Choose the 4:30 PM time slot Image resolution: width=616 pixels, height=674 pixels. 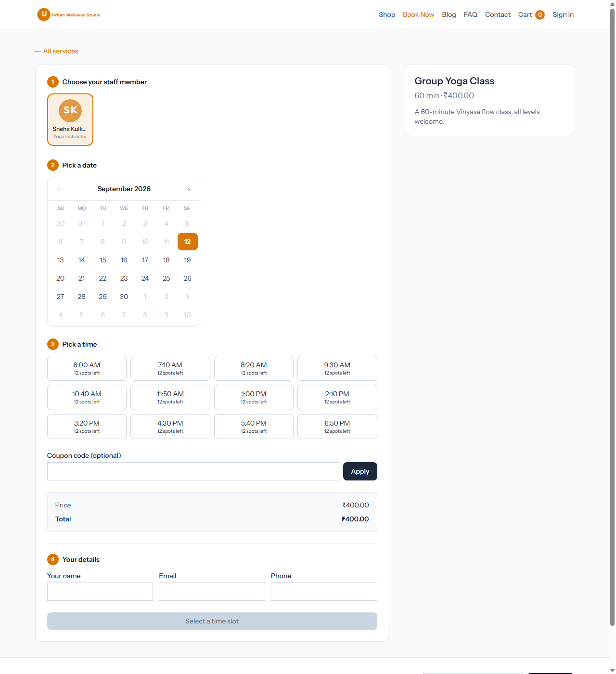170,427
